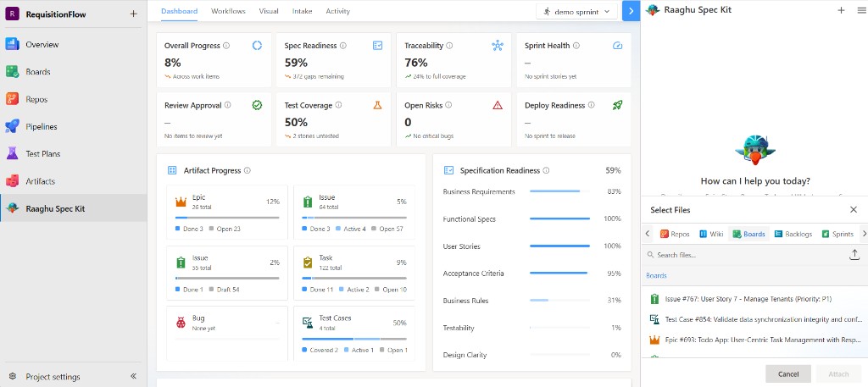Select the Backlogs file source tab

793,234
